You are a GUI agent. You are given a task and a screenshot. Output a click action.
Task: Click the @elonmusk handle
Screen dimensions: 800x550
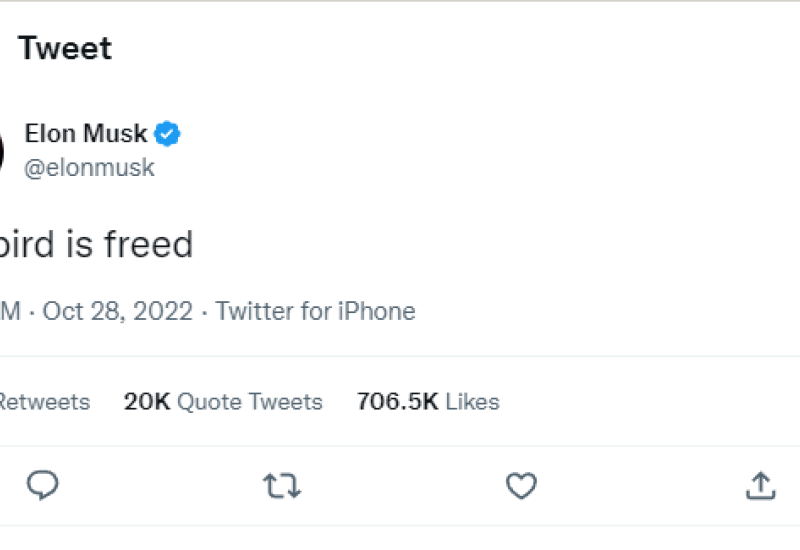click(89, 167)
